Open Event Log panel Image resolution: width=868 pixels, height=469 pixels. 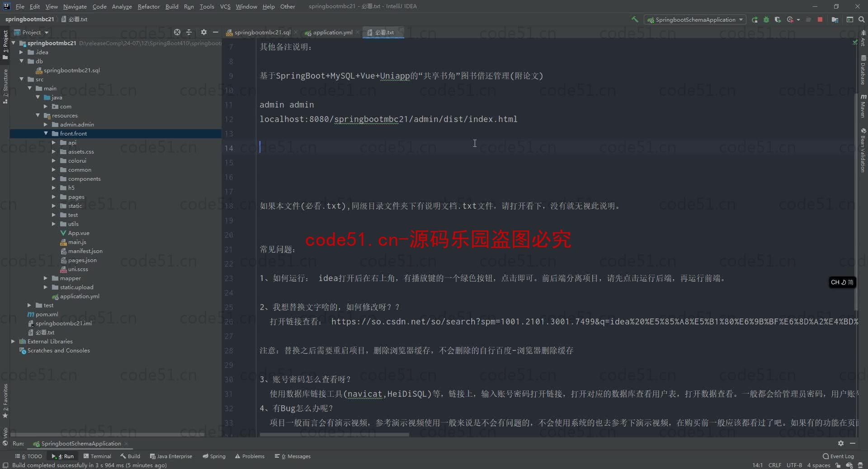tap(838, 456)
